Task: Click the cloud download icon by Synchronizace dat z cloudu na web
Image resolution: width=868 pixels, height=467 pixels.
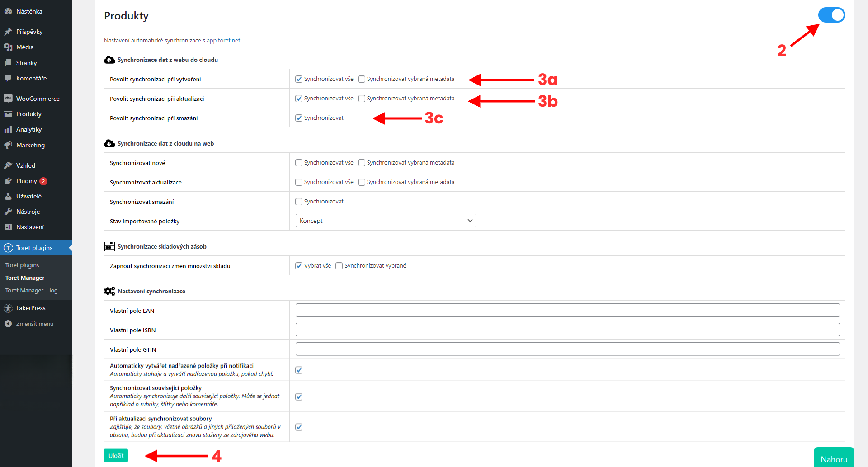Action: pos(109,143)
